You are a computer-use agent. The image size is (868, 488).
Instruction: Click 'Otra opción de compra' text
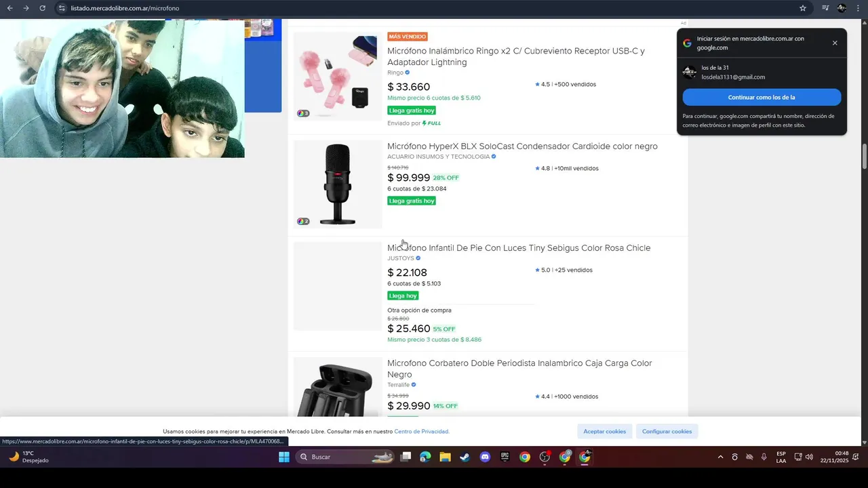point(419,310)
